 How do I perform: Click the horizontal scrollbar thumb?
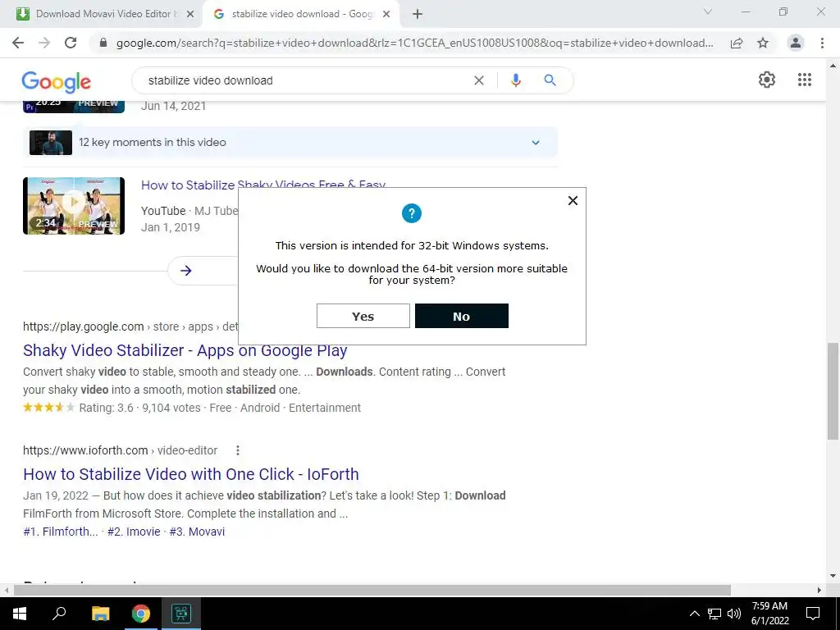coord(372,590)
